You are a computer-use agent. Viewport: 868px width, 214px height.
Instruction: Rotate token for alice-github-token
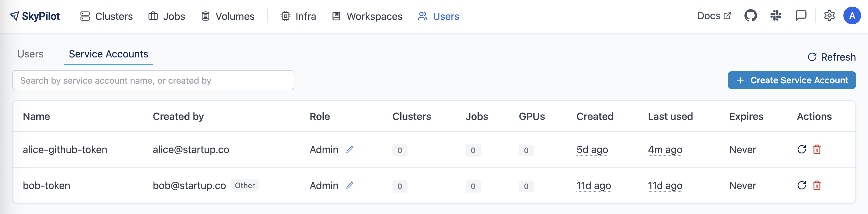pos(801,150)
